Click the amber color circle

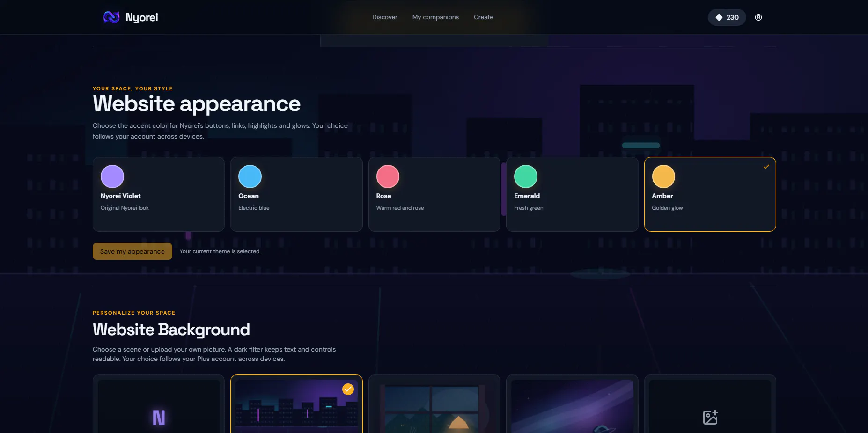click(663, 176)
